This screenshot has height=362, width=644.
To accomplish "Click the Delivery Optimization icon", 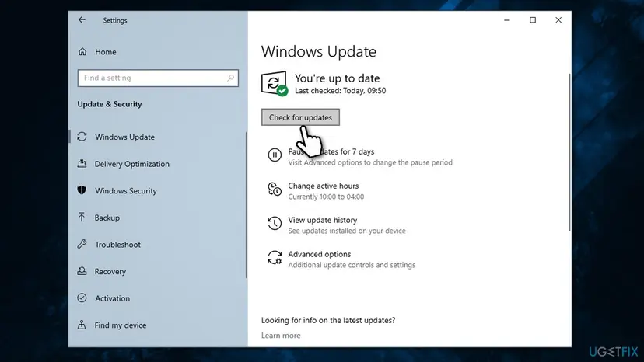I will point(82,164).
